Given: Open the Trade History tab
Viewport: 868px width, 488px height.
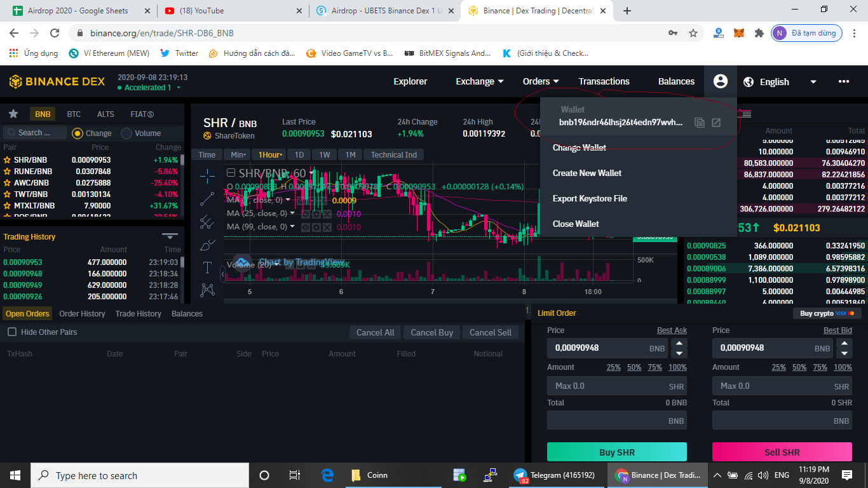Looking at the screenshot, I should pyautogui.click(x=138, y=314).
